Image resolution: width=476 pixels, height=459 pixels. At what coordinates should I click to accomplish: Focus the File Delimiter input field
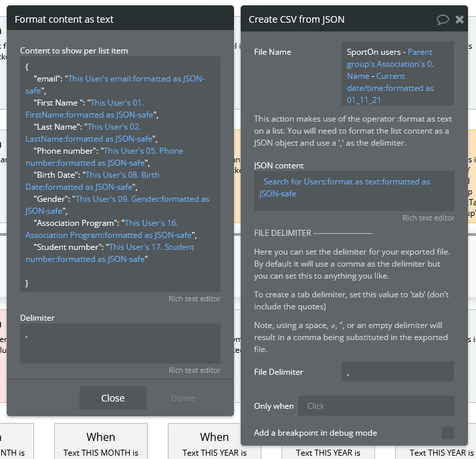pos(397,372)
